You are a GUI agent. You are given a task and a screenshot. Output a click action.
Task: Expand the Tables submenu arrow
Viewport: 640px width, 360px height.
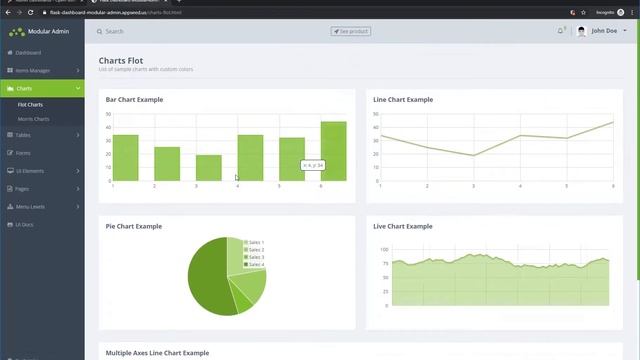[x=78, y=135]
